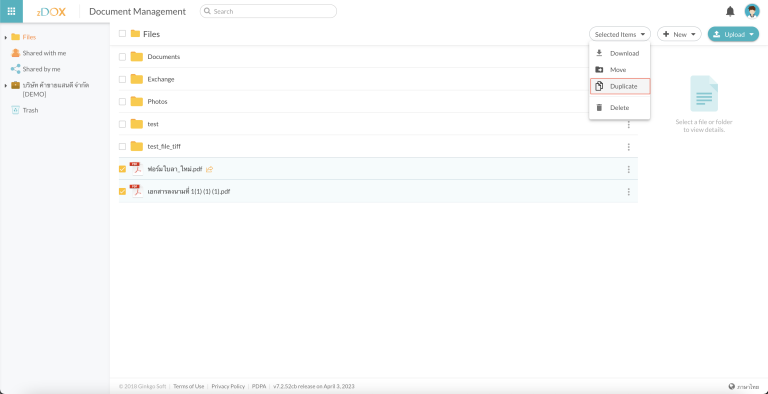
Task: Click the globe language icon in footer
Action: 732,387
